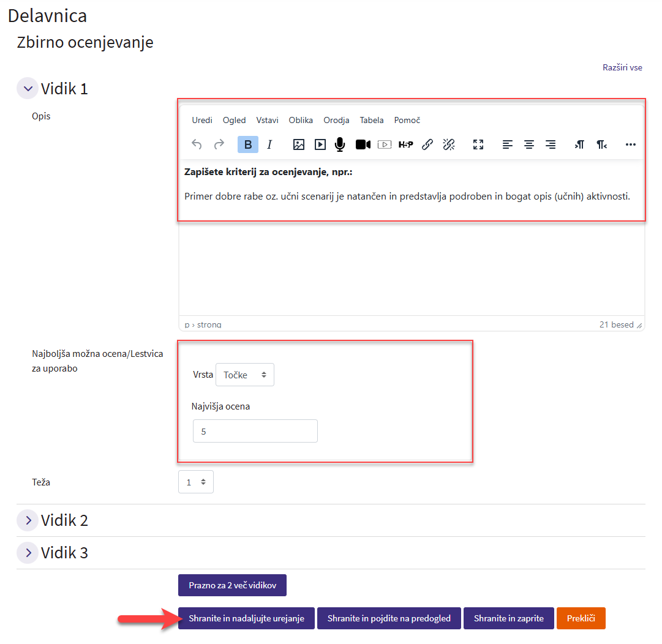The height and width of the screenshot is (644, 662).
Task: Record audio with the microphone icon
Action: click(340, 144)
